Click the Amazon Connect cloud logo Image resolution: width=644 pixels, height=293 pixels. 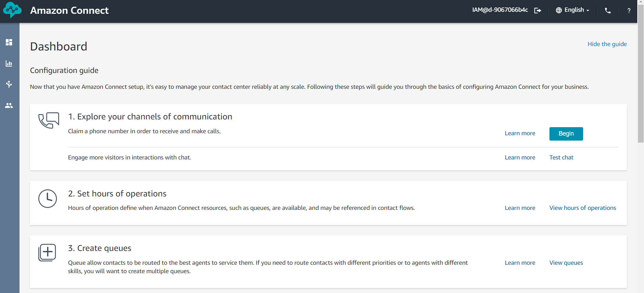click(12, 10)
